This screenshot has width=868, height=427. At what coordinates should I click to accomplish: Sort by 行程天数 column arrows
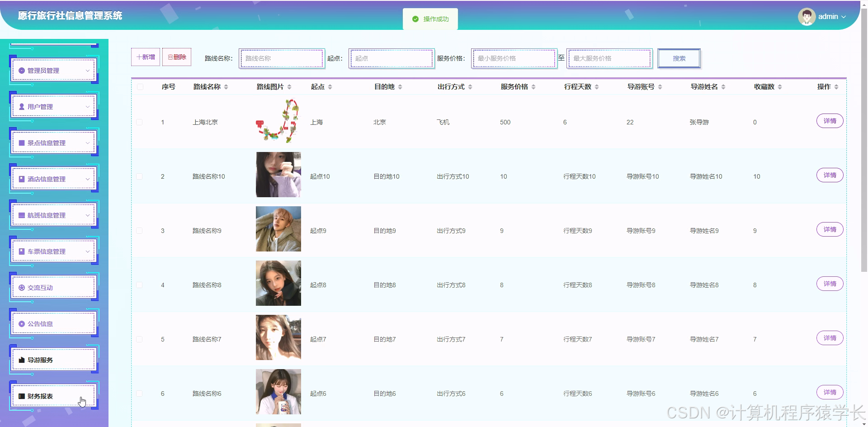[x=597, y=87]
